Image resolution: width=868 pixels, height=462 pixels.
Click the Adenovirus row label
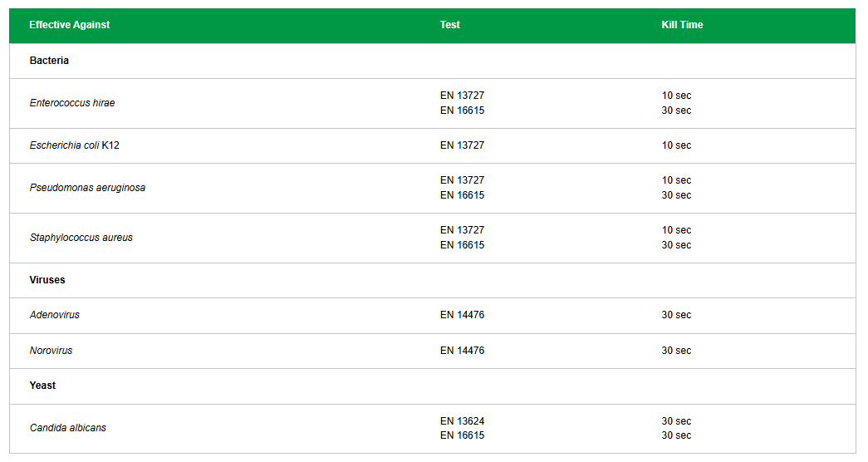click(x=55, y=315)
